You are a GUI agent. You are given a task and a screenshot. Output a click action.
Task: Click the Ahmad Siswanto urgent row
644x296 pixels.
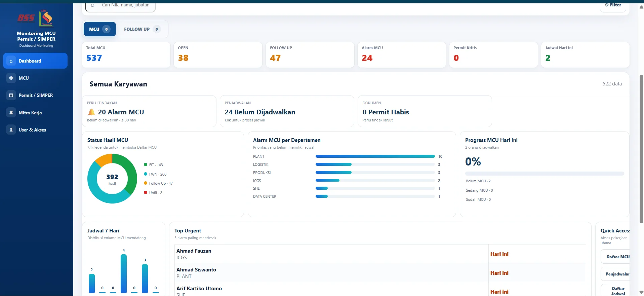tap(380, 273)
